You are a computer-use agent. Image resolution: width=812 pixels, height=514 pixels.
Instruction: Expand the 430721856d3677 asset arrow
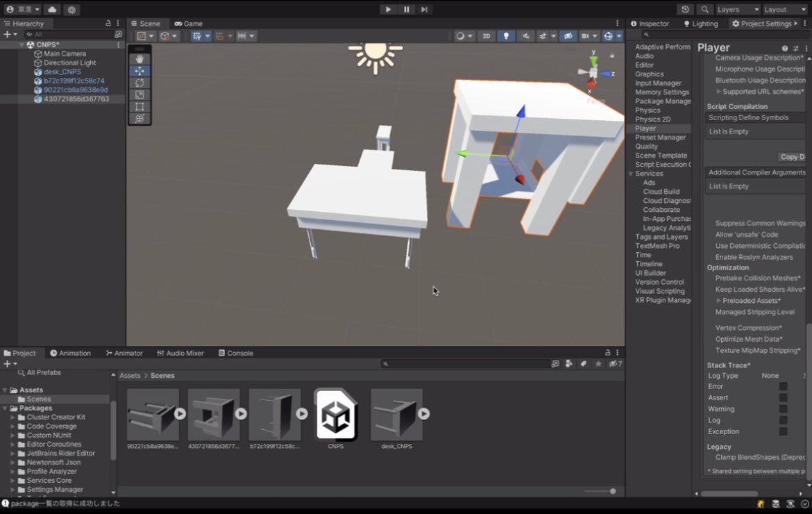pos(241,414)
